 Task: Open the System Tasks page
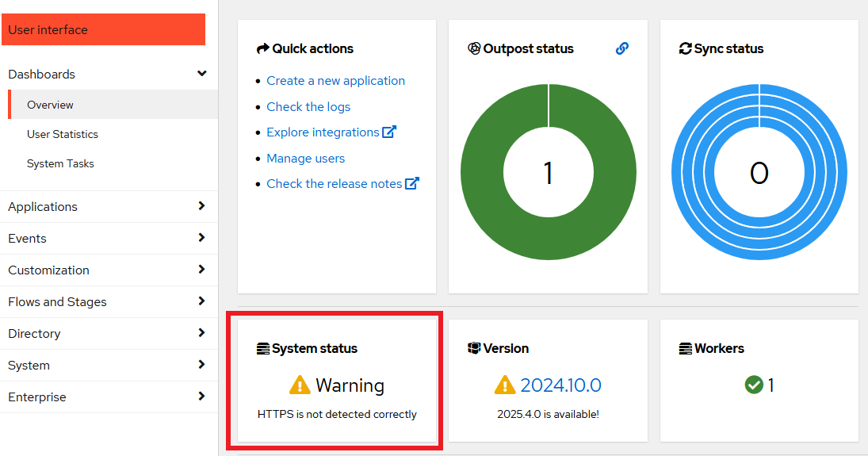point(60,163)
